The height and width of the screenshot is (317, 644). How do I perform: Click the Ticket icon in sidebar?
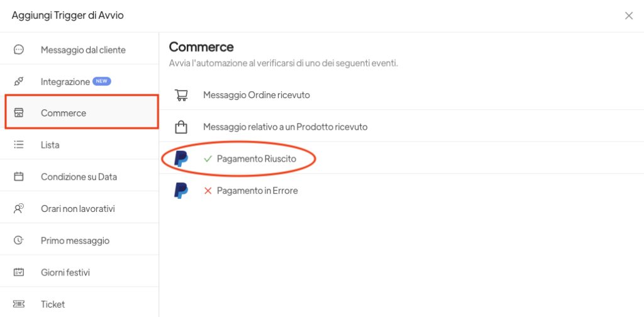point(19,304)
